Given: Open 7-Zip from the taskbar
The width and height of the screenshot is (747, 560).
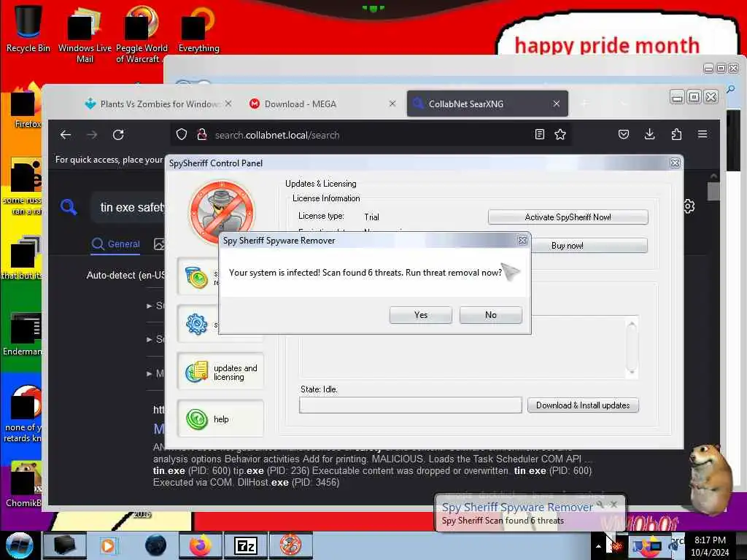Looking at the screenshot, I should [x=246, y=545].
